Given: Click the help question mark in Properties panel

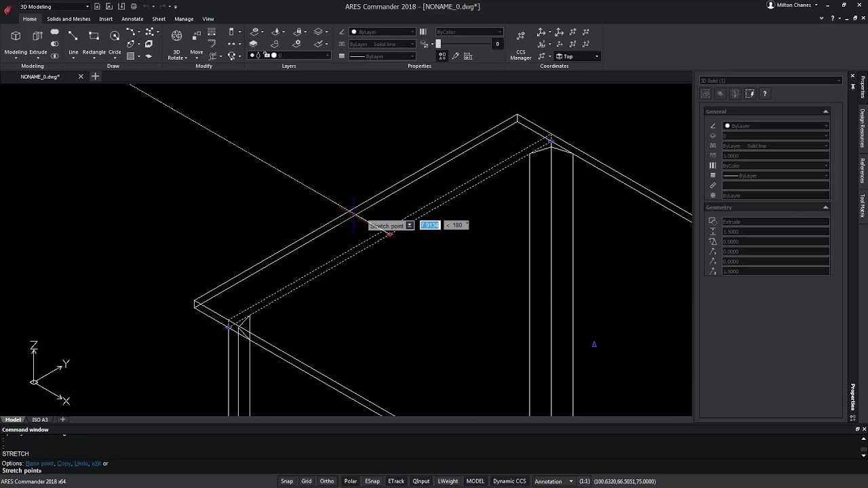Looking at the screenshot, I should tap(765, 94).
